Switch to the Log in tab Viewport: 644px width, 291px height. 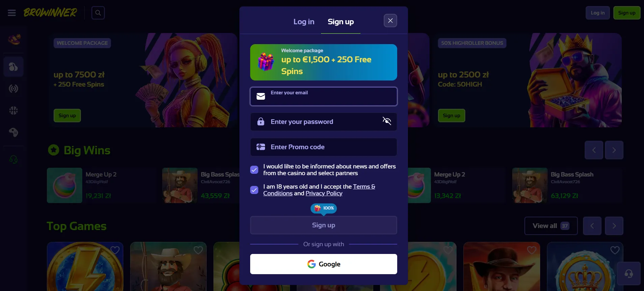click(304, 22)
